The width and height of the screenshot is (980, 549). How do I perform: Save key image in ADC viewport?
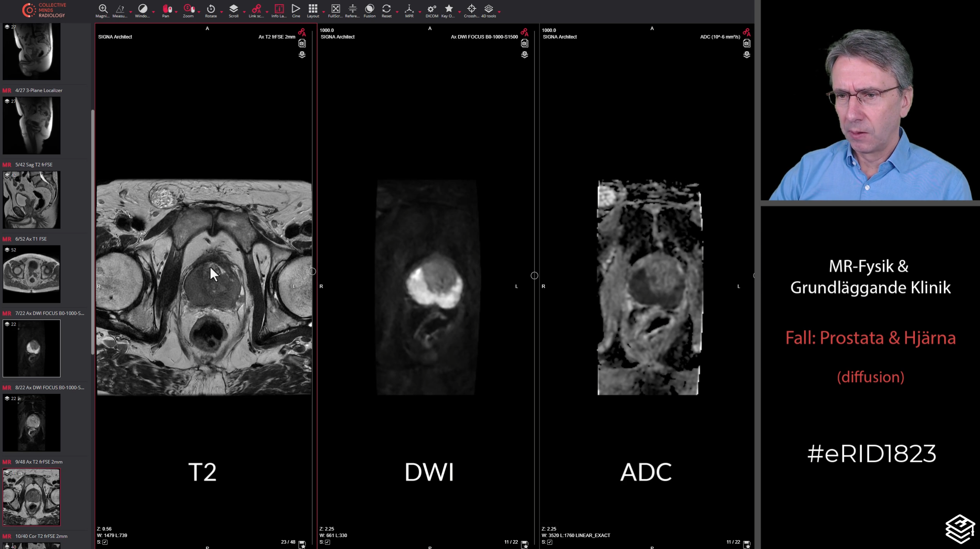[747, 544]
